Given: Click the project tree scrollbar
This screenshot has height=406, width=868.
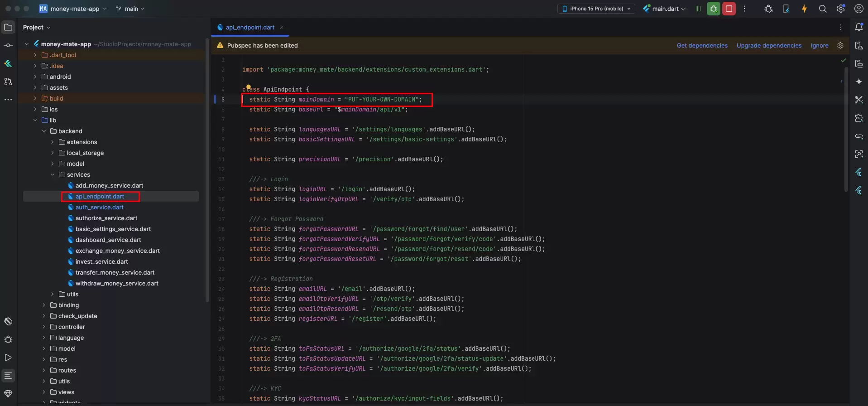Looking at the screenshot, I should [207, 170].
